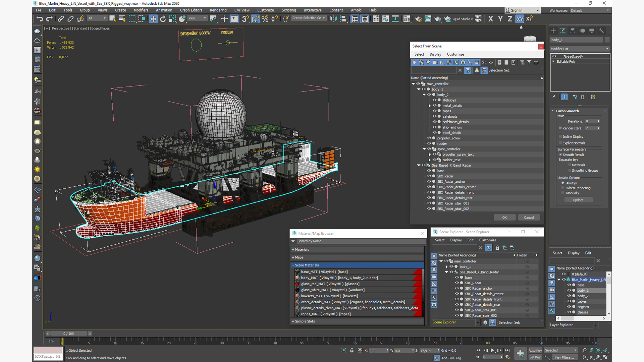Activate the Select and Uniform Scale tool
The height and width of the screenshot is (362, 644).
[x=172, y=19]
